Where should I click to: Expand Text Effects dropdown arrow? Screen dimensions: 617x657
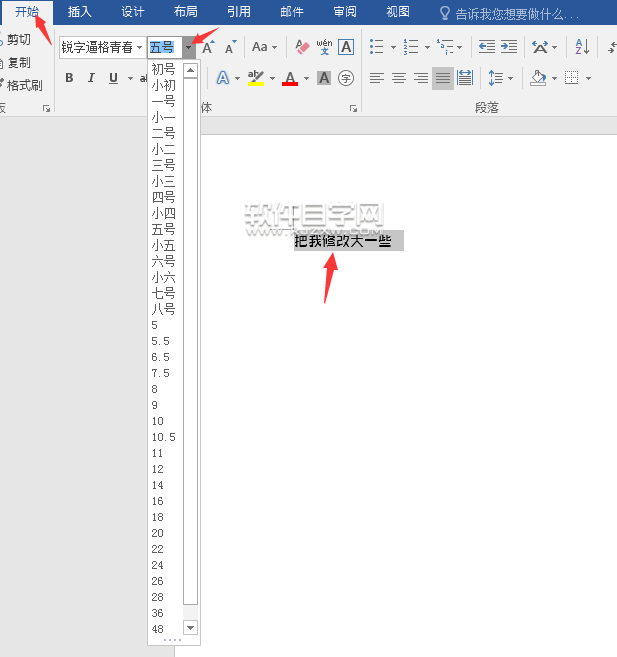click(238, 78)
